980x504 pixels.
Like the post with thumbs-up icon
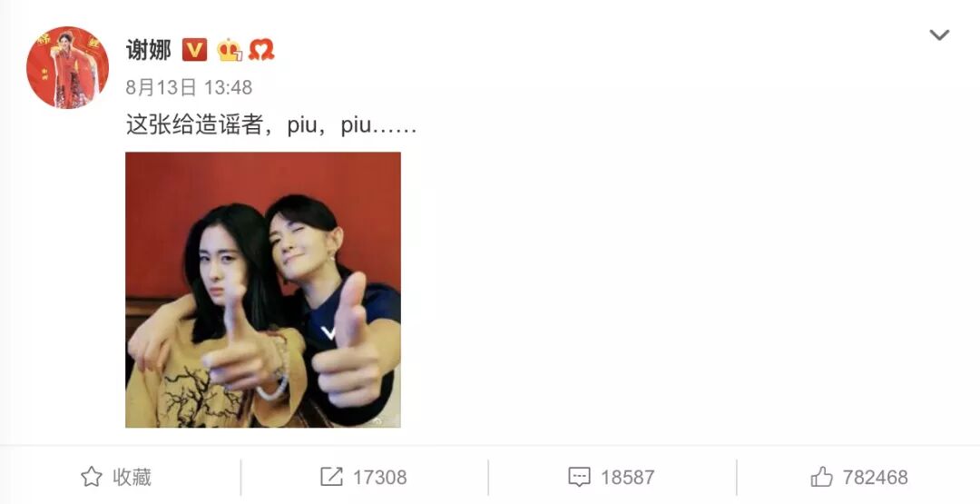(821, 477)
